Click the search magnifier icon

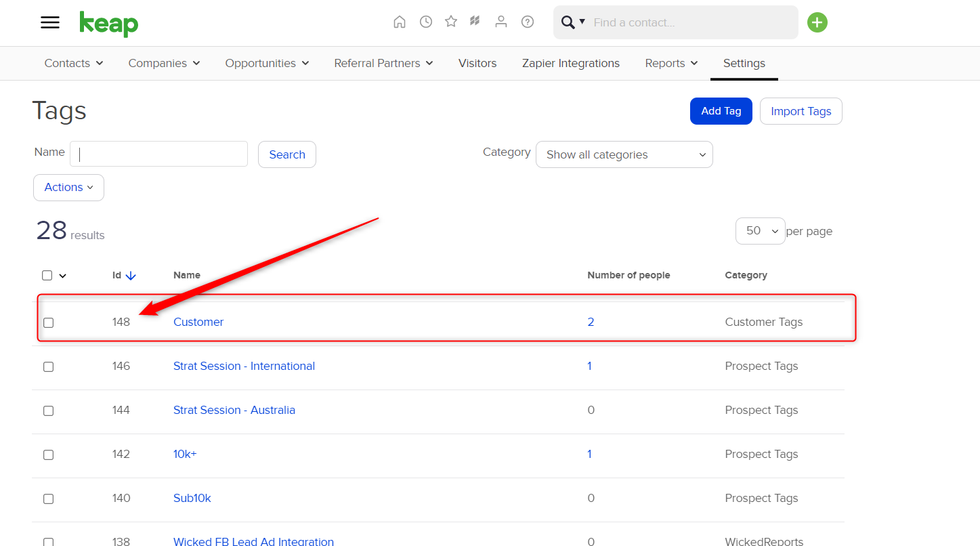(569, 22)
